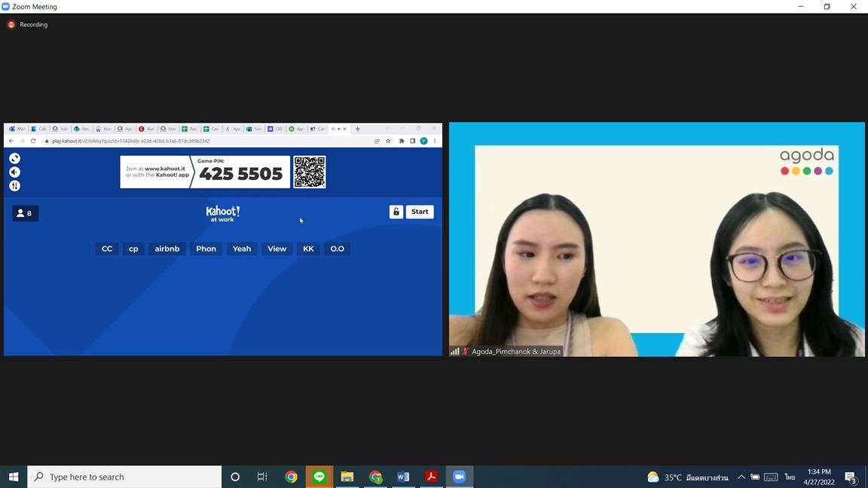Open a new browser tab
Viewport: 868px width, 488px height.
357,129
